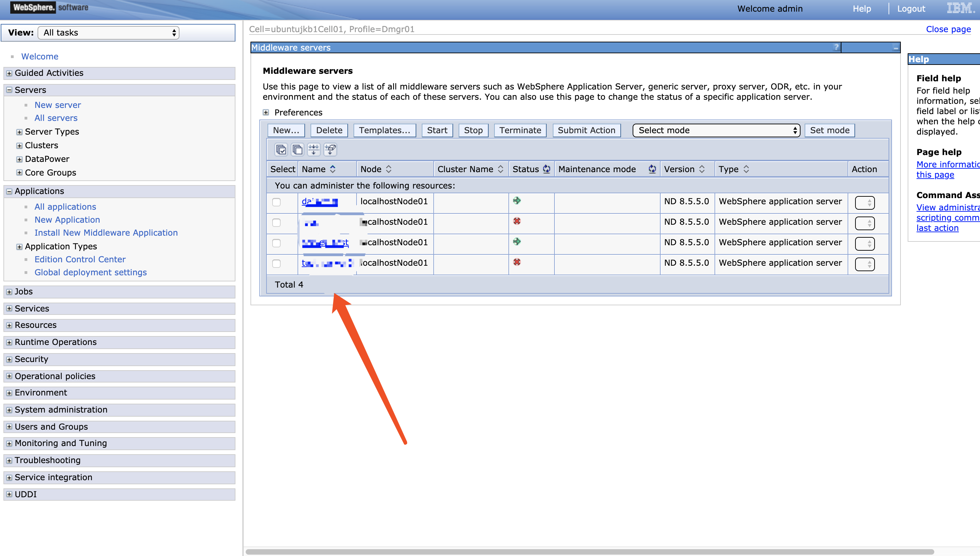The image size is (980, 556).
Task: Click the Middleware servers help question mark
Action: click(836, 47)
